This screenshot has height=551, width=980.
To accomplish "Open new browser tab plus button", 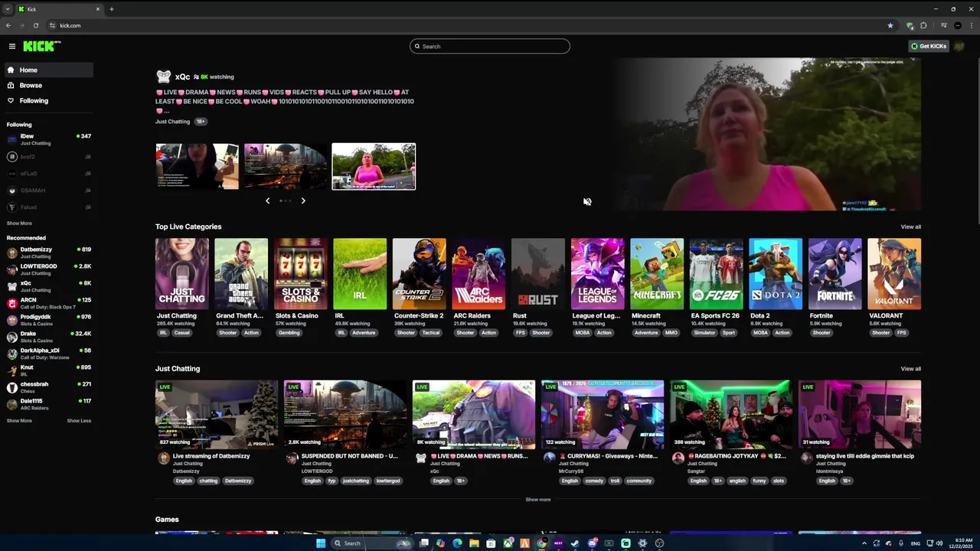I will (111, 9).
